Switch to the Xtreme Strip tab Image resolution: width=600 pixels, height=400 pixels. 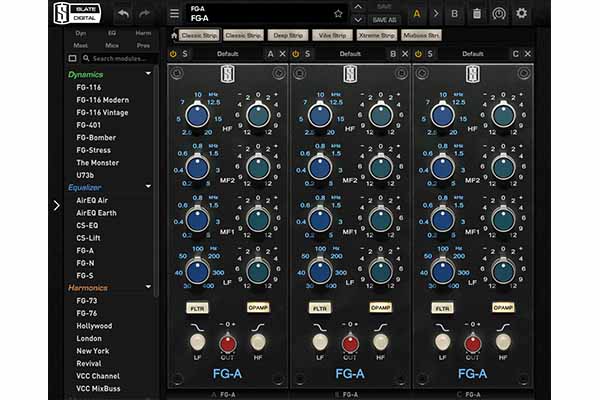(x=377, y=36)
